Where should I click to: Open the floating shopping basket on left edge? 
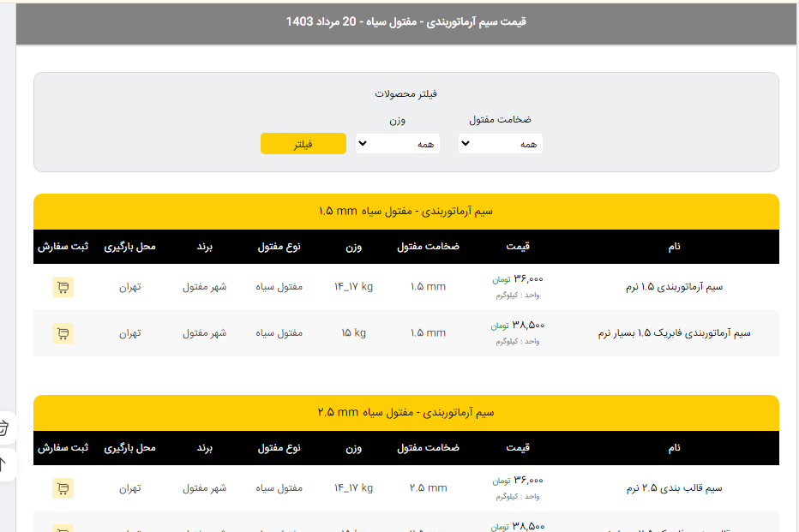point(4,427)
